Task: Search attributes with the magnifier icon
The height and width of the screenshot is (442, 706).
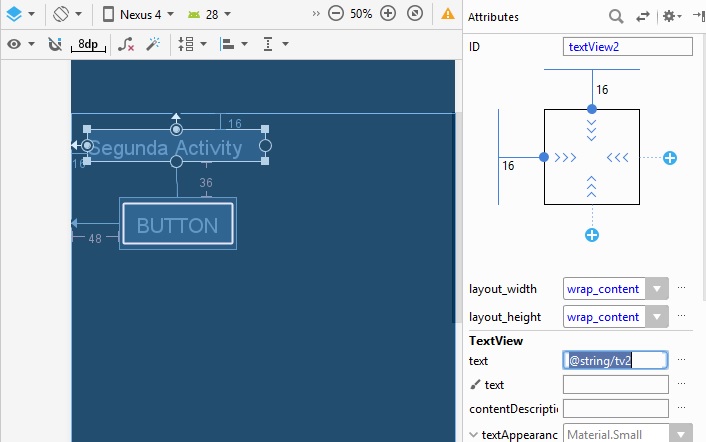Action: tap(617, 17)
